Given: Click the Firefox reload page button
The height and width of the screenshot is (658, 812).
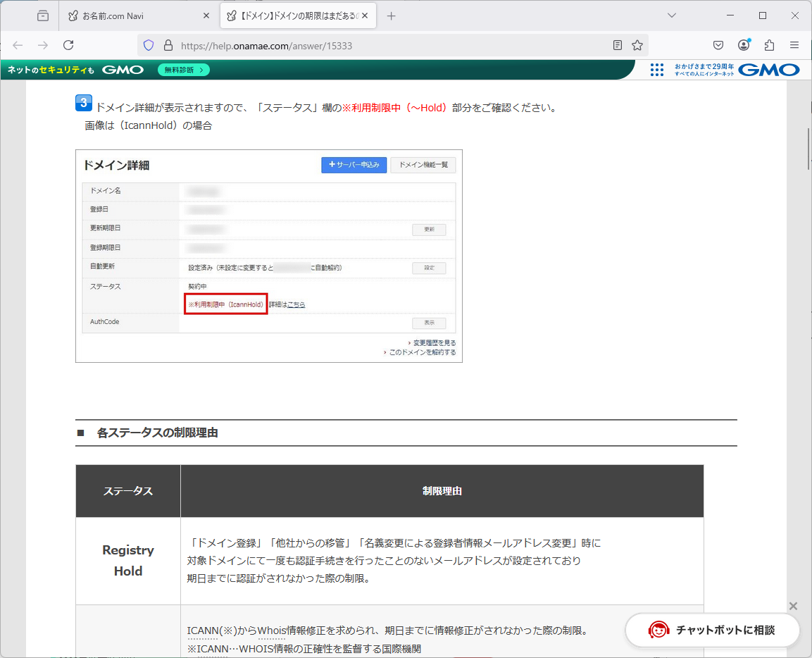Looking at the screenshot, I should coord(68,45).
